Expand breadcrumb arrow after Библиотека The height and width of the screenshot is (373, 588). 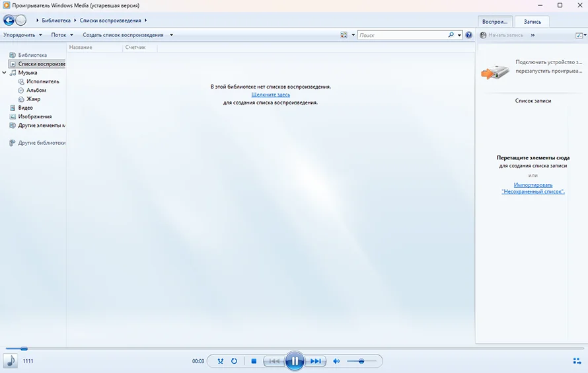click(75, 21)
